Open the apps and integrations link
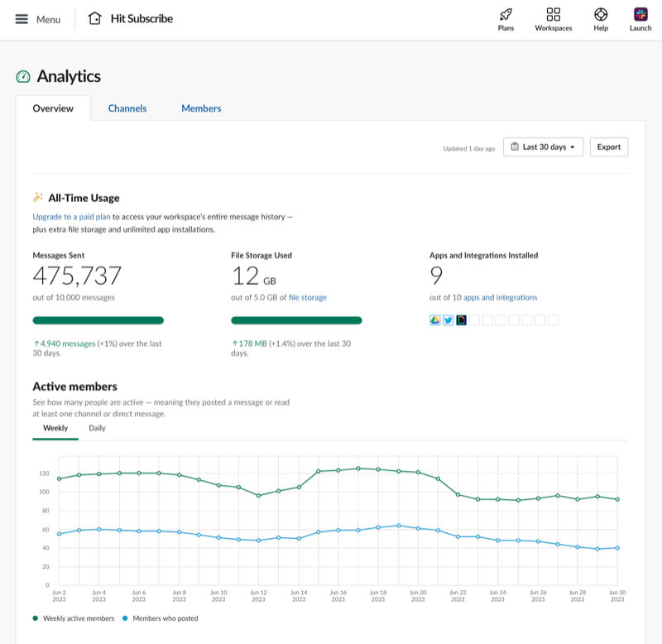The image size is (662, 644). click(x=500, y=297)
